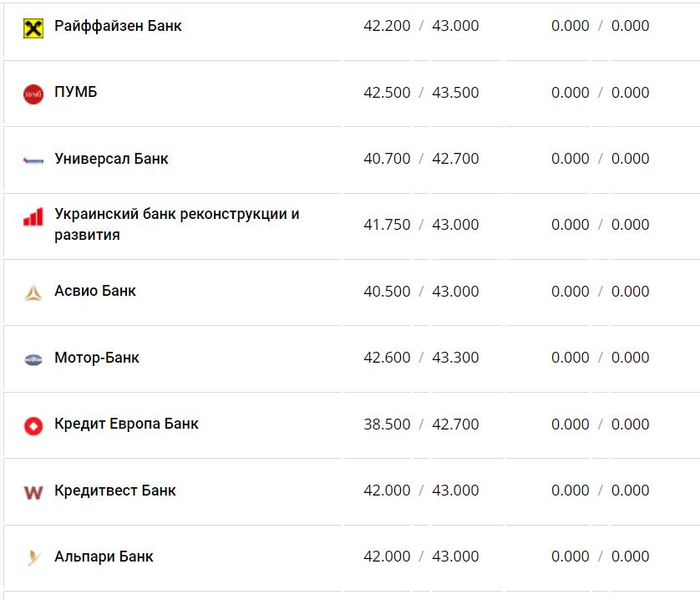
Task: Go to Альпари Банк page
Action: click(x=104, y=557)
